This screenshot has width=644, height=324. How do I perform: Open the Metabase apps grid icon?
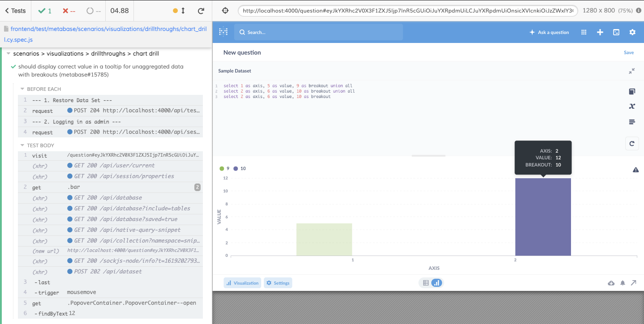pos(584,32)
